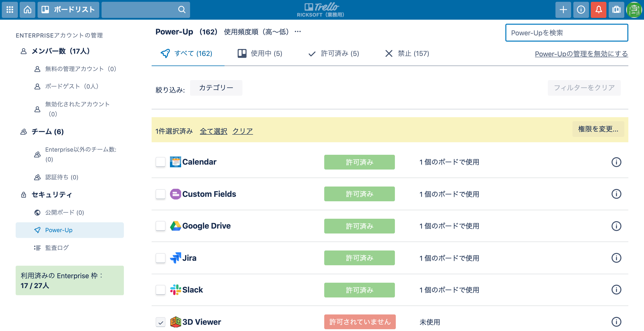Switch to the 許可済み (5) tab

(333, 53)
